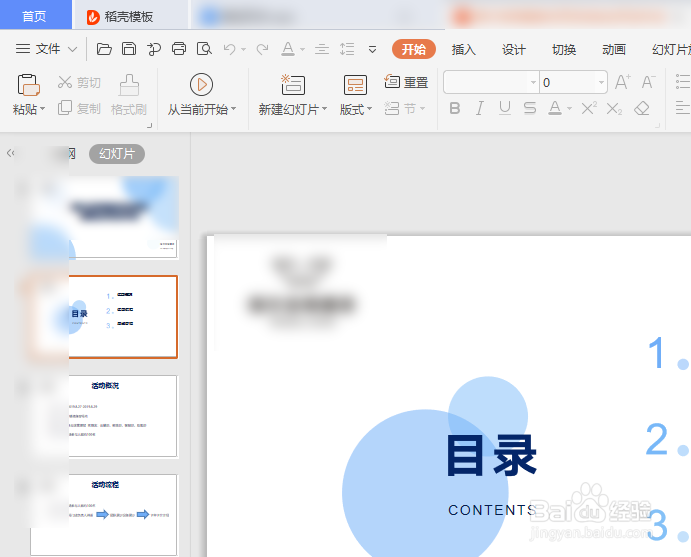The width and height of the screenshot is (691, 557).
Task: Apply ribbon font color A
Action: (x=555, y=108)
